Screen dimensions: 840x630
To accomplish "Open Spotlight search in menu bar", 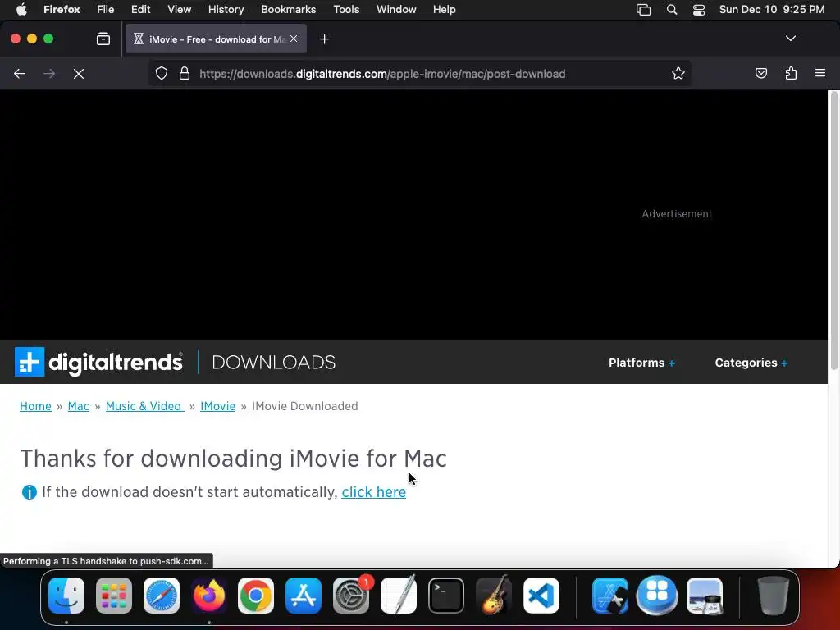I will [x=671, y=10].
